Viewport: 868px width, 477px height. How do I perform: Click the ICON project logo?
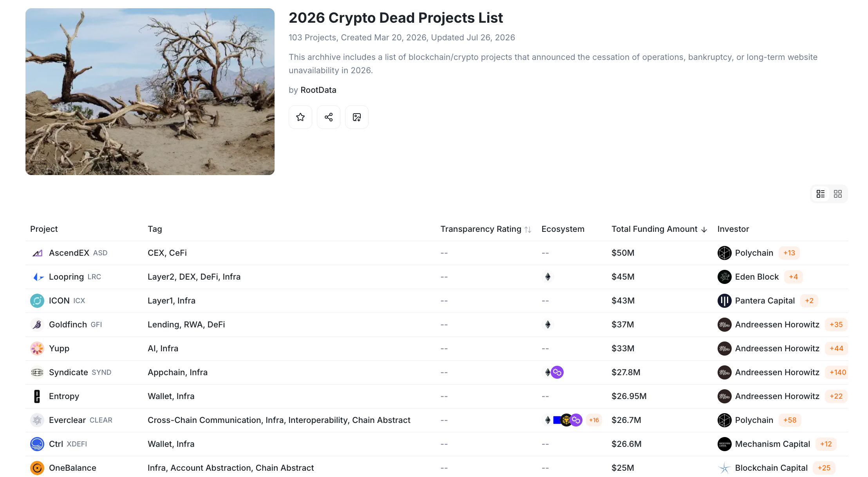pyautogui.click(x=37, y=301)
